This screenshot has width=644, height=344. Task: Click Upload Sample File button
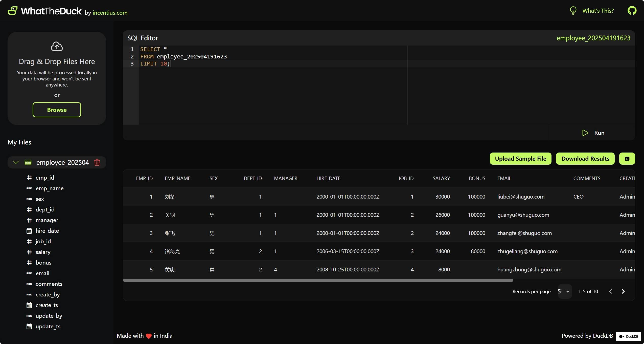point(520,159)
